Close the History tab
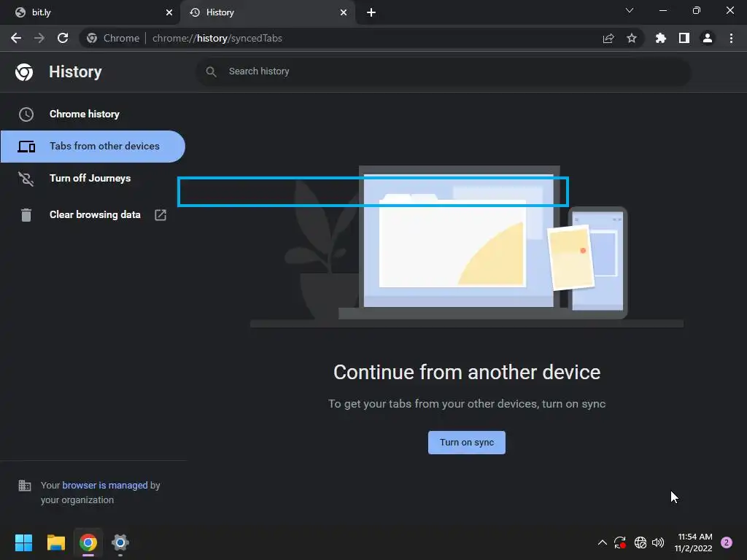Viewport: 747px width, 560px height. 344,12
